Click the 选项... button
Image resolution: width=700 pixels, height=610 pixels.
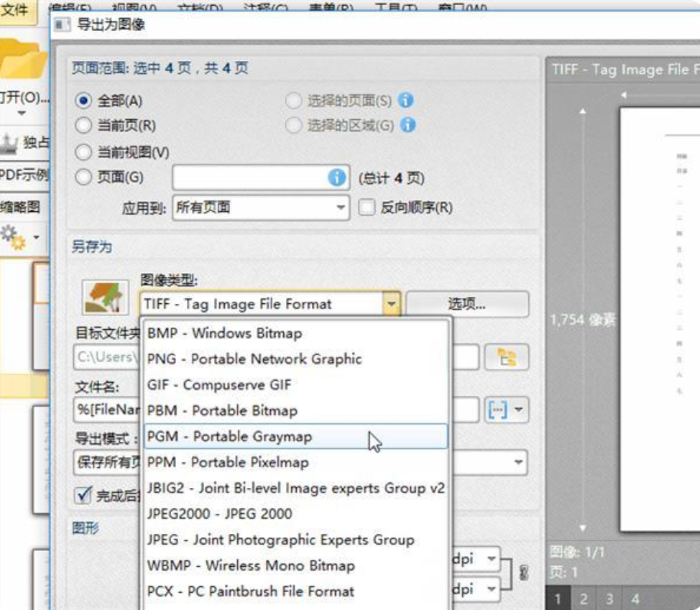(467, 304)
